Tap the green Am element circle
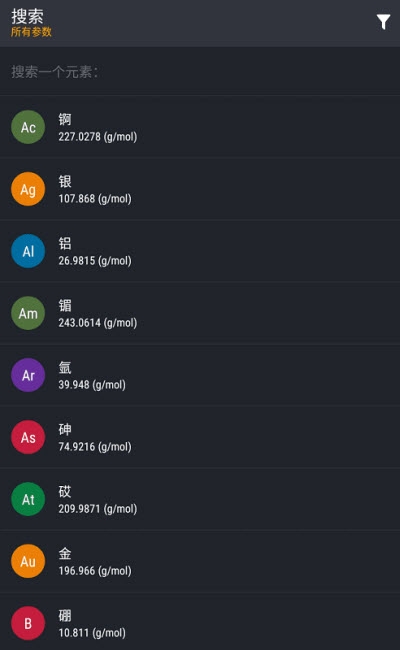 [28, 313]
